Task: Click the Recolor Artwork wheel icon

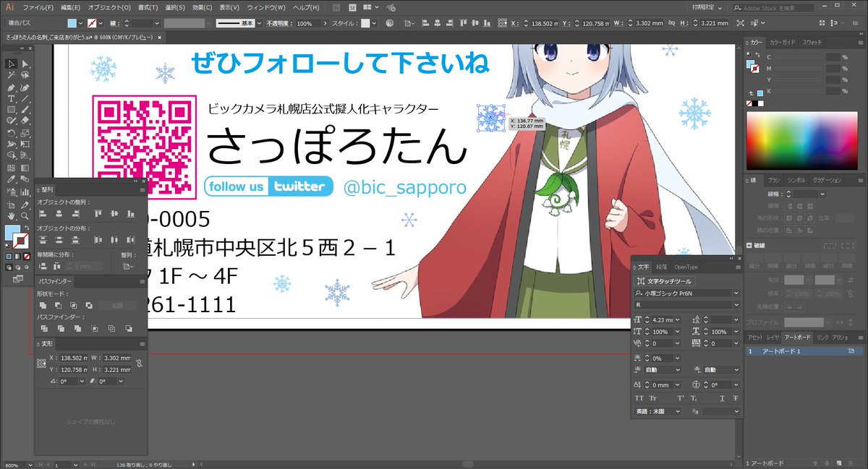Action: 389,23
